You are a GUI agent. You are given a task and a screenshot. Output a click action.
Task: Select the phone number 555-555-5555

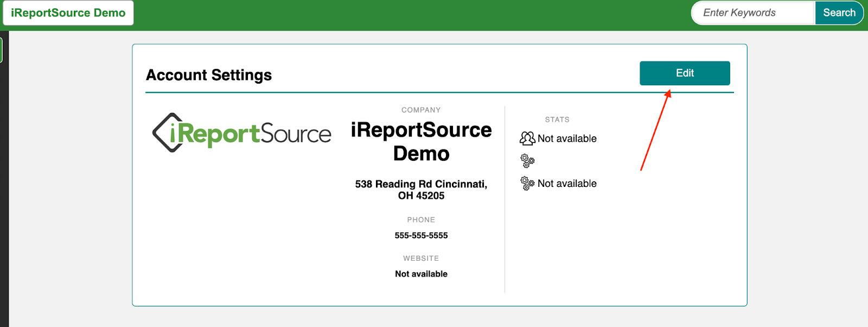421,236
